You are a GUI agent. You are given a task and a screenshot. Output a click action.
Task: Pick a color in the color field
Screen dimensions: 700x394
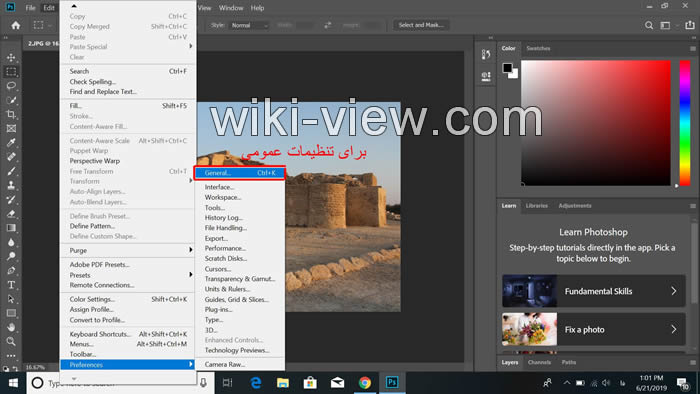point(596,123)
